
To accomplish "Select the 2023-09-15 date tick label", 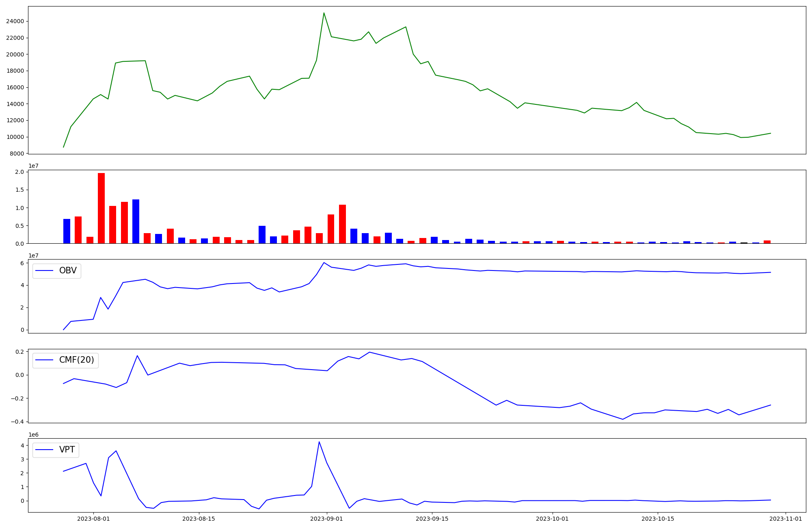I will click(x=432, y=519).
